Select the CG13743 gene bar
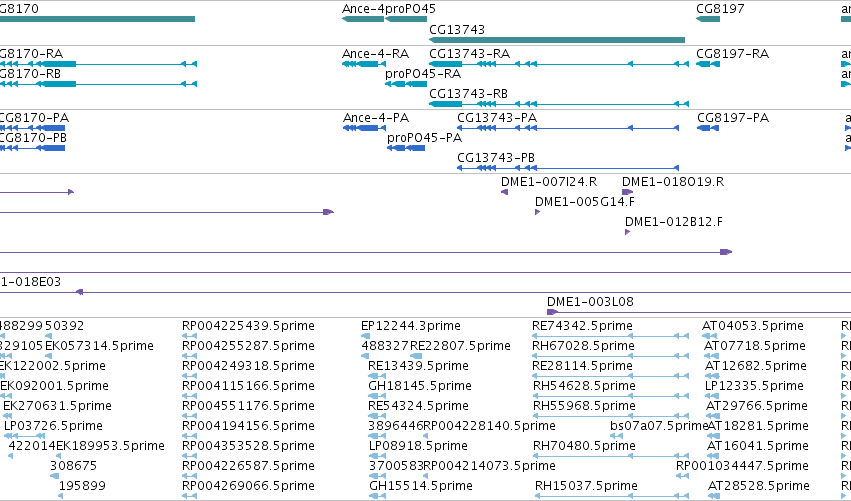Viewport: 851px width, 501px height. click(x=557, y=40)
